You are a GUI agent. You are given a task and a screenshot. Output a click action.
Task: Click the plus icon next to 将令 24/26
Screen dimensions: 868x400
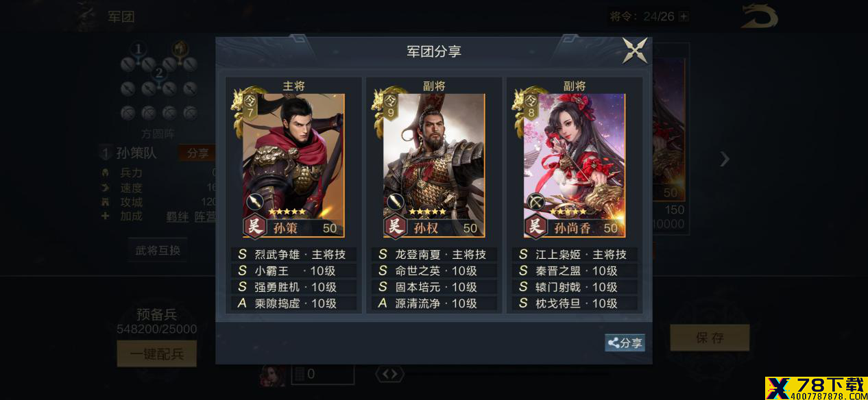(684, 16)
